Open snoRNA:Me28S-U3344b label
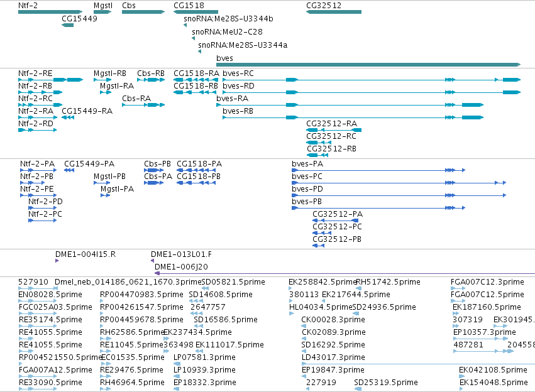The image size is (535, 392). tap(228, 19)
